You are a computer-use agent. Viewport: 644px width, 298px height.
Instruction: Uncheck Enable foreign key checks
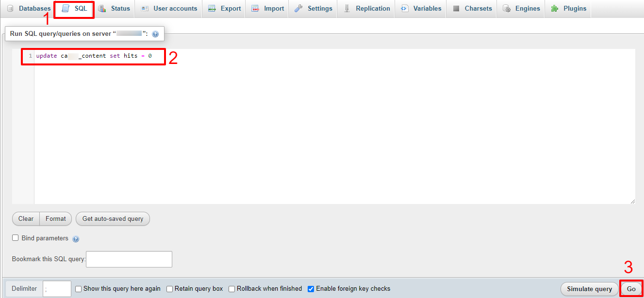(x=311, y=289)
